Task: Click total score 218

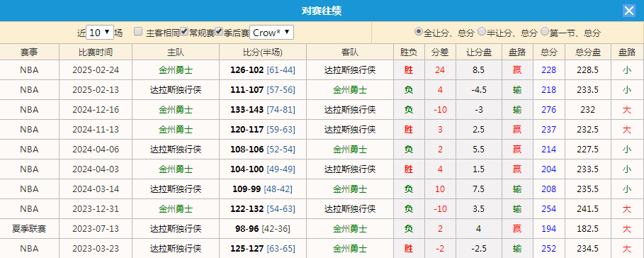Action: click(x=549, y=90)
